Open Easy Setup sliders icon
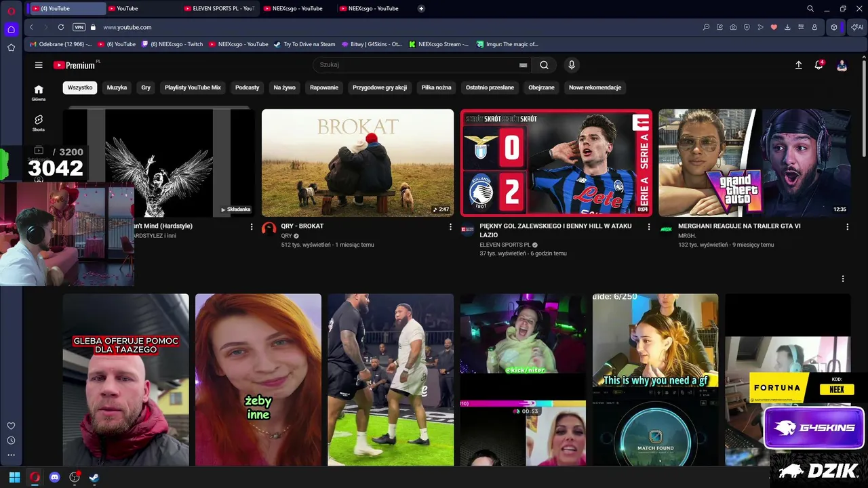868x488 pixels. click(801, 27)
